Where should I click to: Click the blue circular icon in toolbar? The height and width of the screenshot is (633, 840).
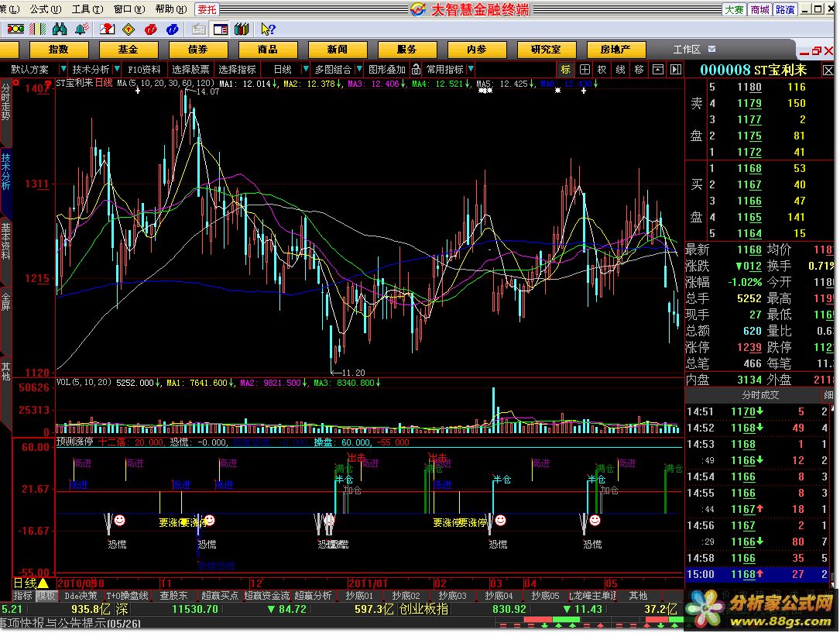(x=172, y=29)
